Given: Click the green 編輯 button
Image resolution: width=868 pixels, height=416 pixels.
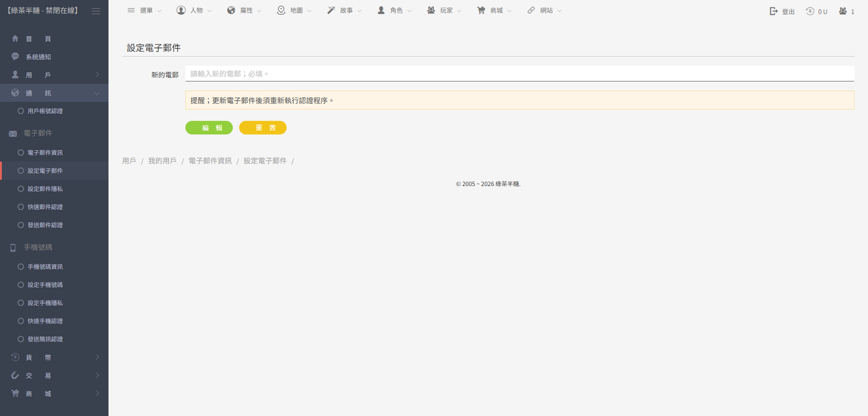Looking at the screenshot, I should click(x=209, y=128).
